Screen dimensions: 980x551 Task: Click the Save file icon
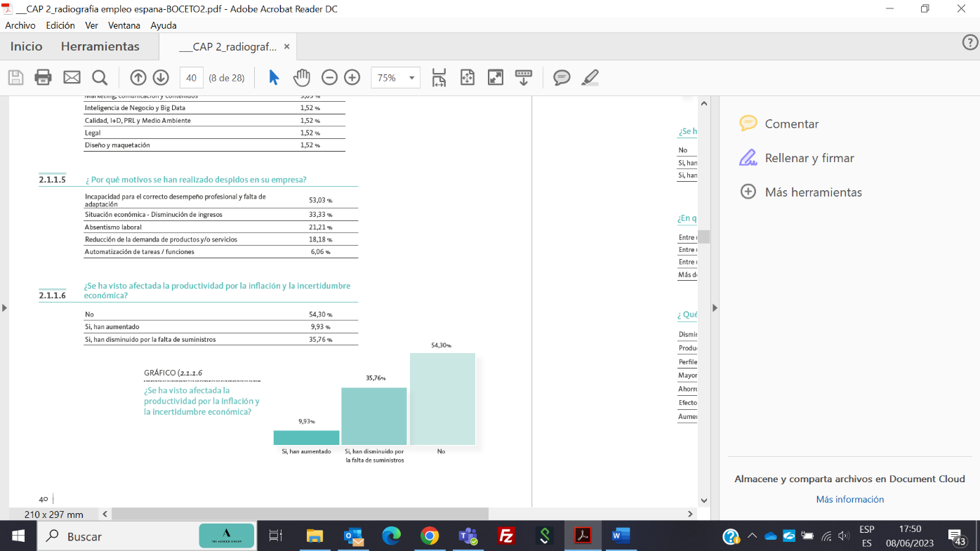[x=15, y=77]
